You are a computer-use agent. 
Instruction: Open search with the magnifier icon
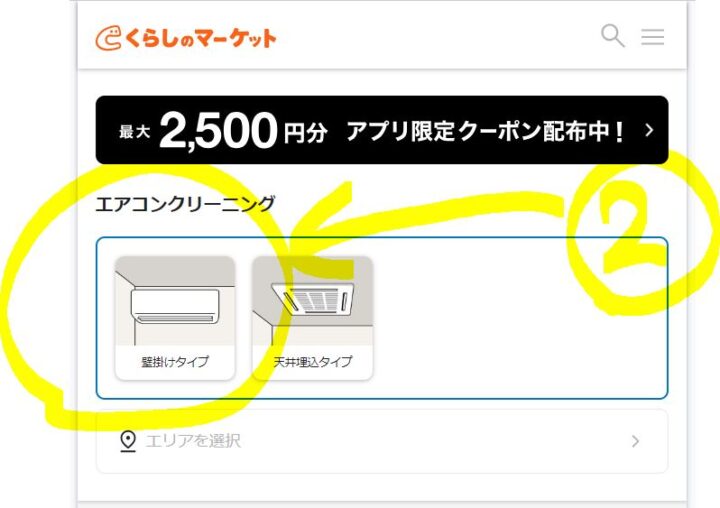coord(613,35)
